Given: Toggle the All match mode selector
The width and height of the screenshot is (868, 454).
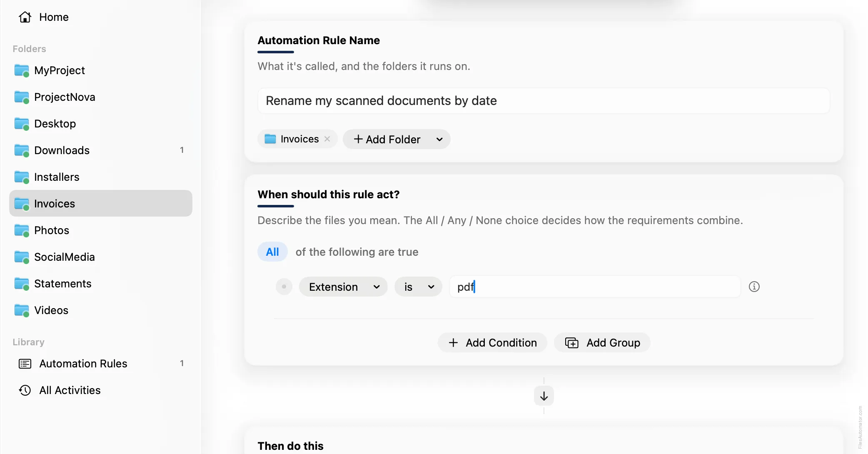Looking at the screenshot, I should (x=272, y=252).
